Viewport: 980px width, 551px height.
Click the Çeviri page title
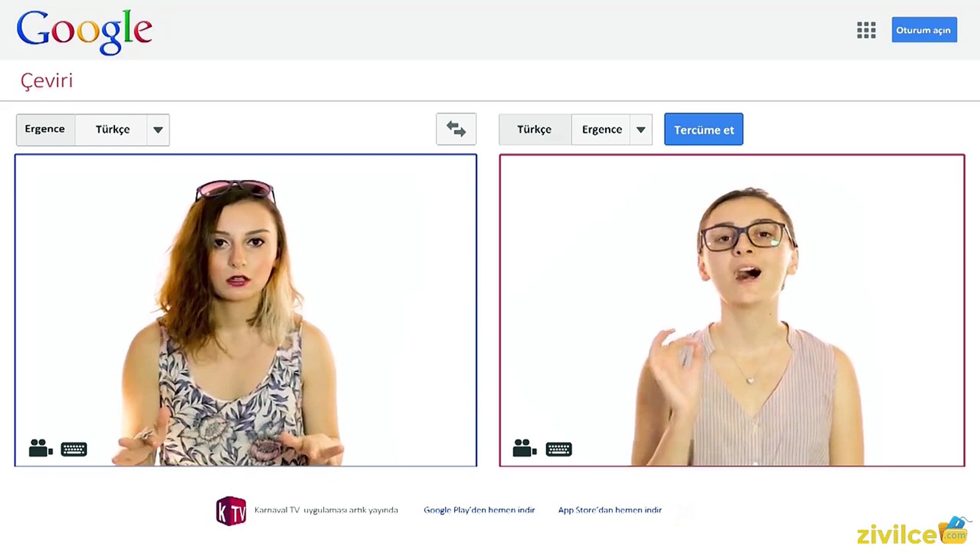click(x=47, y=81)
